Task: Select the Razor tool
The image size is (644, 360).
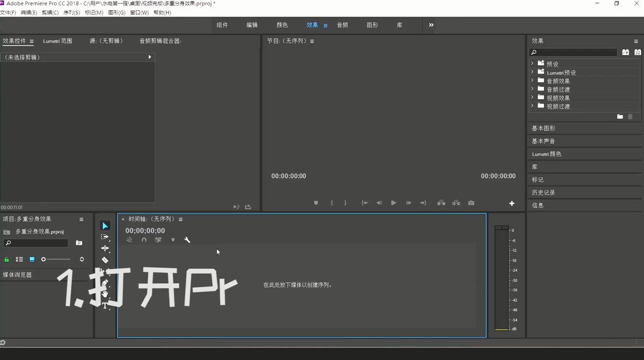Action: pyautogui.click(x=105, y=260)
